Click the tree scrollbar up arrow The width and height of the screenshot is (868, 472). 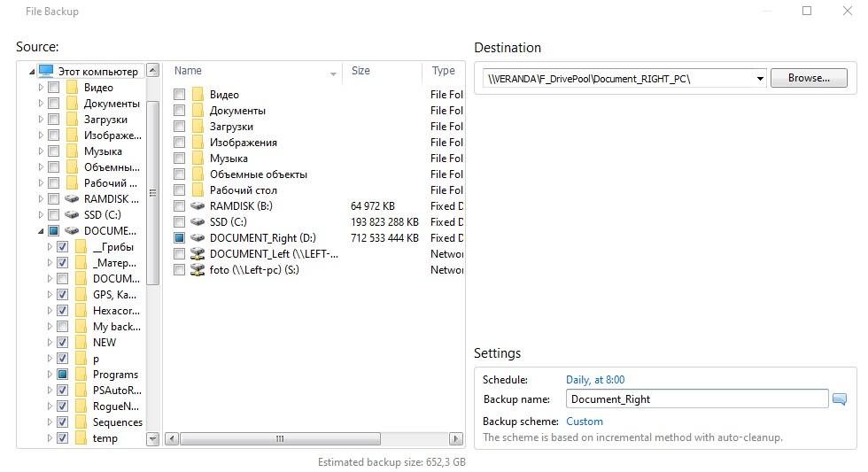(153, 70)
